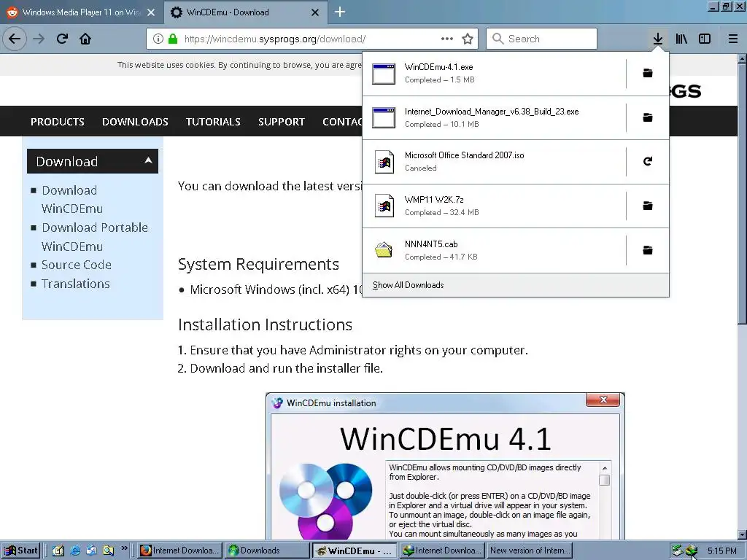
Task: Click the WMP11 W2K.7z entry name
Action: [x=434, y=200]
